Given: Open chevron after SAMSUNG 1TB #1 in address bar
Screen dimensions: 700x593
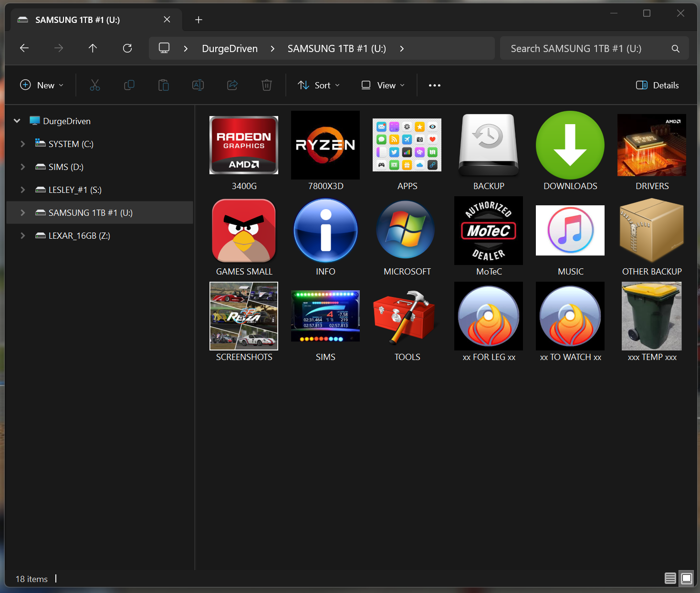Looking at the screenshot, I should (402, 49).
